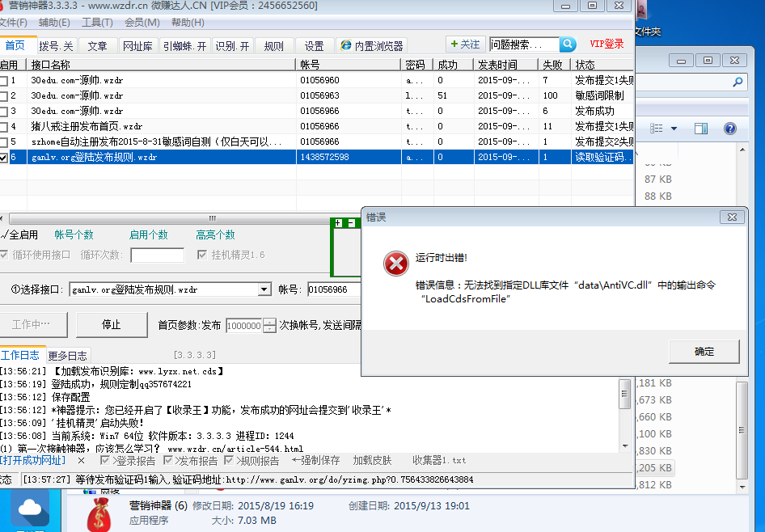Click the green 关注 follow button

(466, 44)
